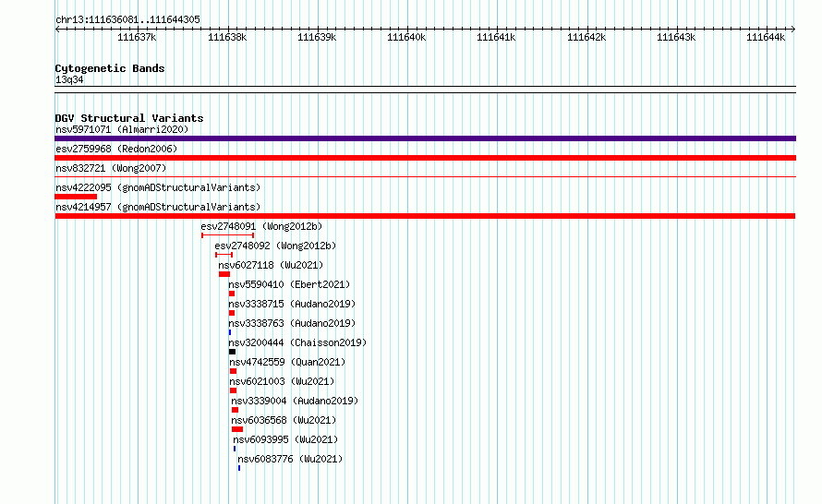
Task: Click the 111641k ruler label
Action: click(496, 37)
